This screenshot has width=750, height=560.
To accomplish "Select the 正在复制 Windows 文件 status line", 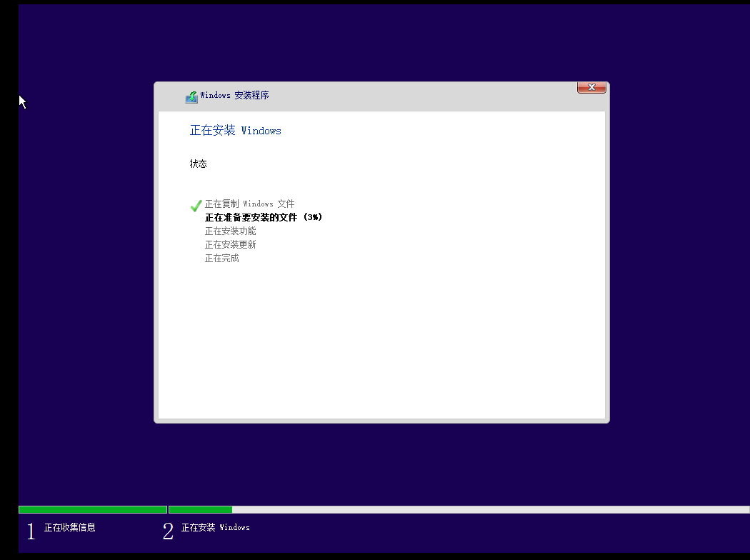I will (250, 204).
